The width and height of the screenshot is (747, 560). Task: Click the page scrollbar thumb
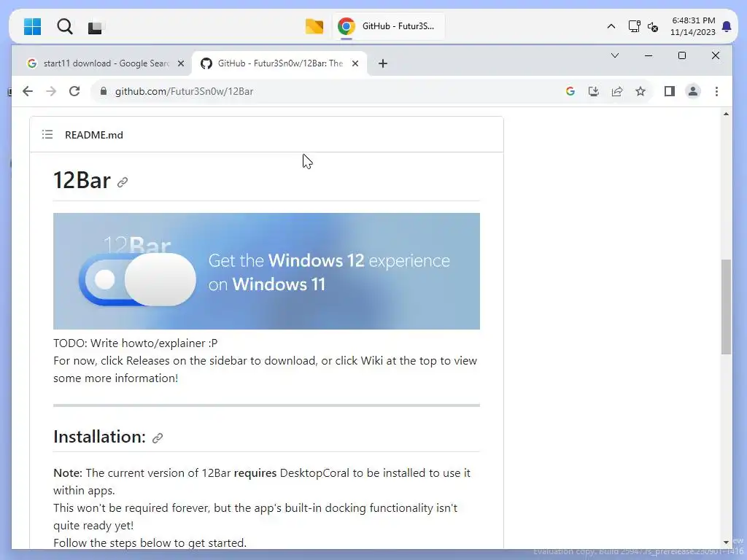point(726,307)
